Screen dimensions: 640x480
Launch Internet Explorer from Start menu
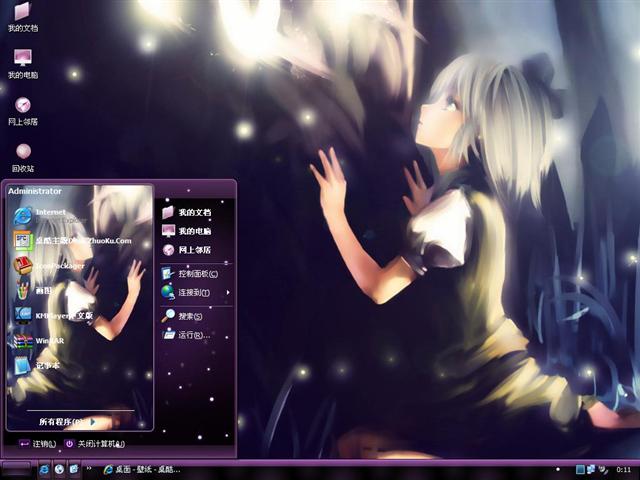click(x=50, y=216)
